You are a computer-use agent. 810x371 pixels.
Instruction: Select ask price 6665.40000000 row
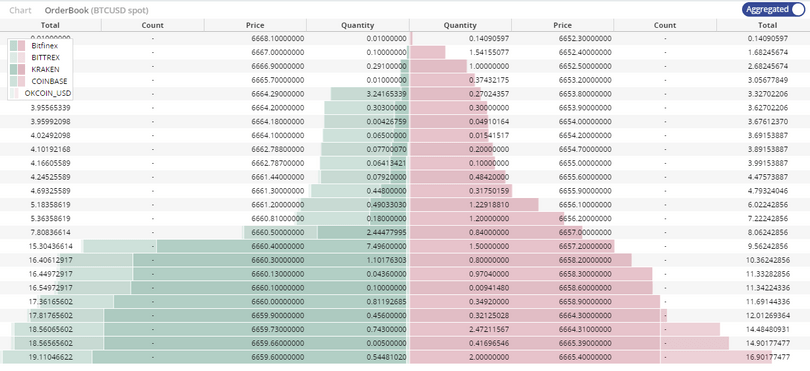pos(610,357)
